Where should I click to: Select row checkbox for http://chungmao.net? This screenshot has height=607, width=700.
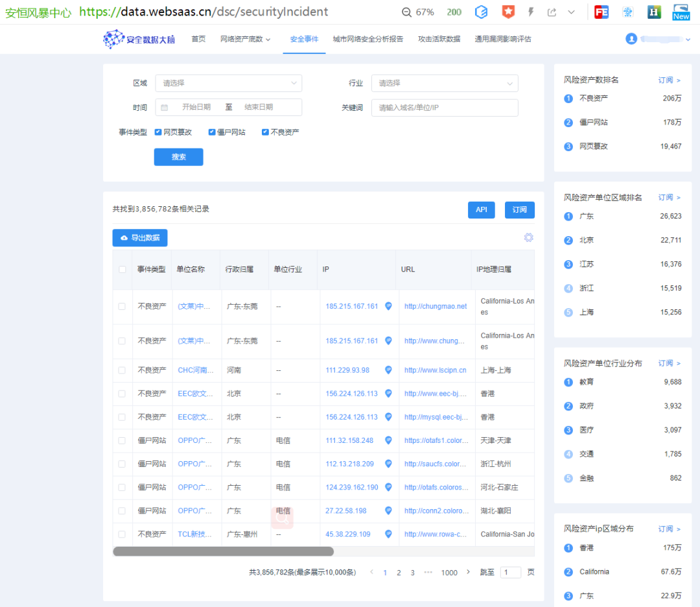pos(122,306)
